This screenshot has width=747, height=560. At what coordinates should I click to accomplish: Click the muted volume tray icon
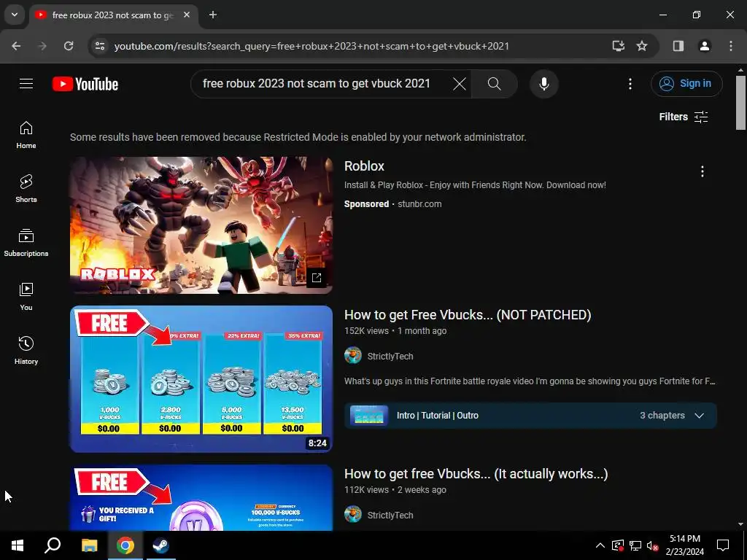click(653, 545)
